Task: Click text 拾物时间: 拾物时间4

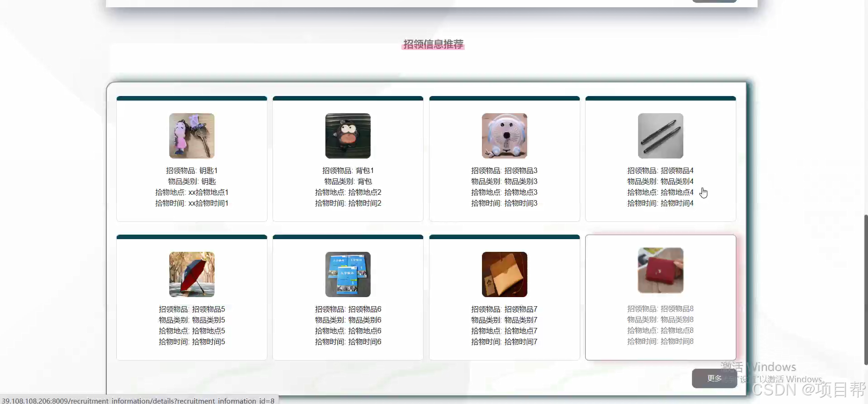Action: pyautogui.click(x=661, y=203)
